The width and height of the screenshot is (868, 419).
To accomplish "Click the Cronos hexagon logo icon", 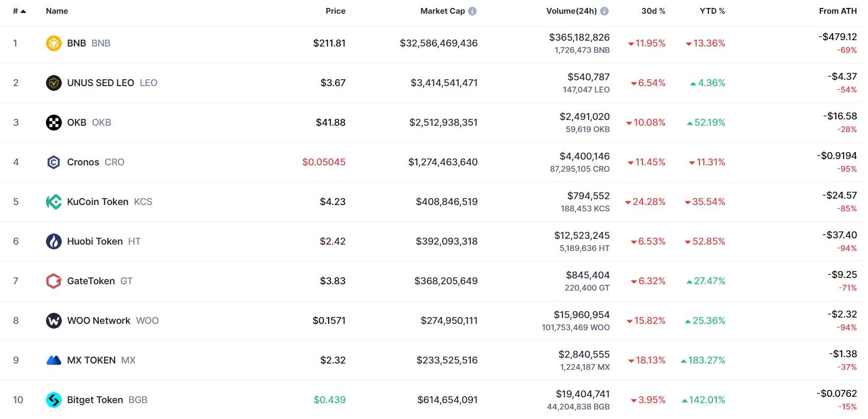I will [53, 162].
